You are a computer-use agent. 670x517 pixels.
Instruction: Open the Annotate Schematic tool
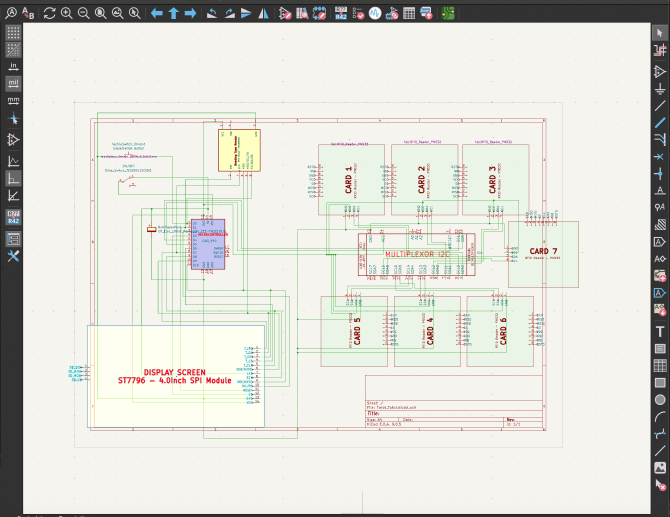pos(341,14)
